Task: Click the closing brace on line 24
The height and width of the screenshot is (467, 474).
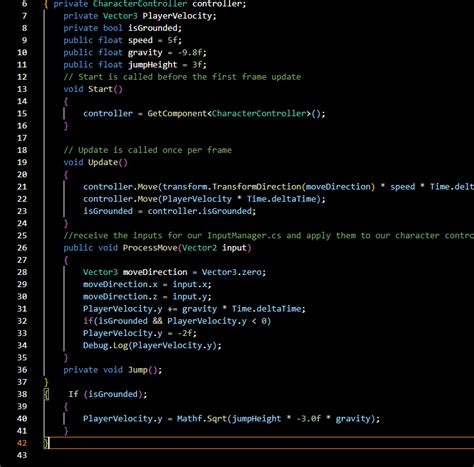Action: [66, 223]
